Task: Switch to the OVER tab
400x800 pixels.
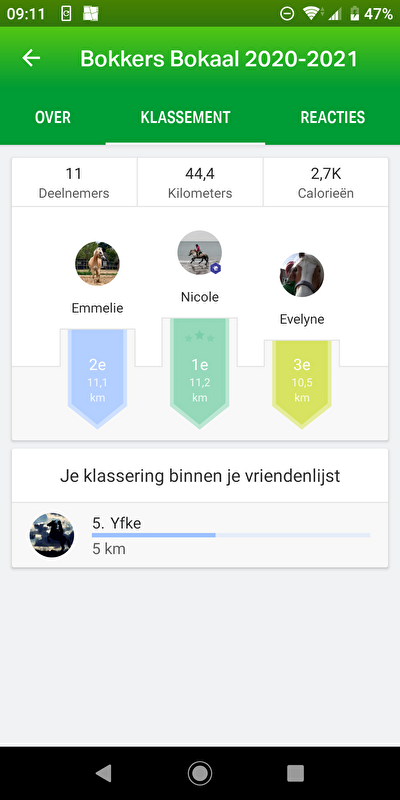Action: [53, 117]
